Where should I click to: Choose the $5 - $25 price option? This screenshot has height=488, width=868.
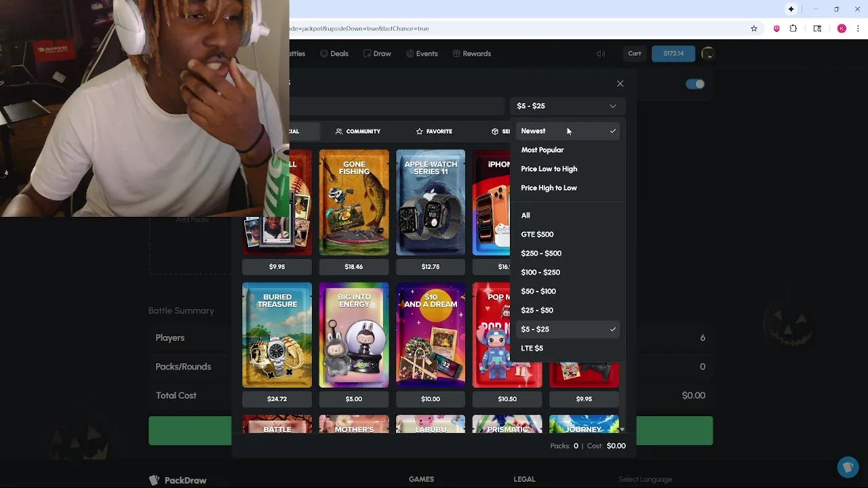(x=566, y=329)
